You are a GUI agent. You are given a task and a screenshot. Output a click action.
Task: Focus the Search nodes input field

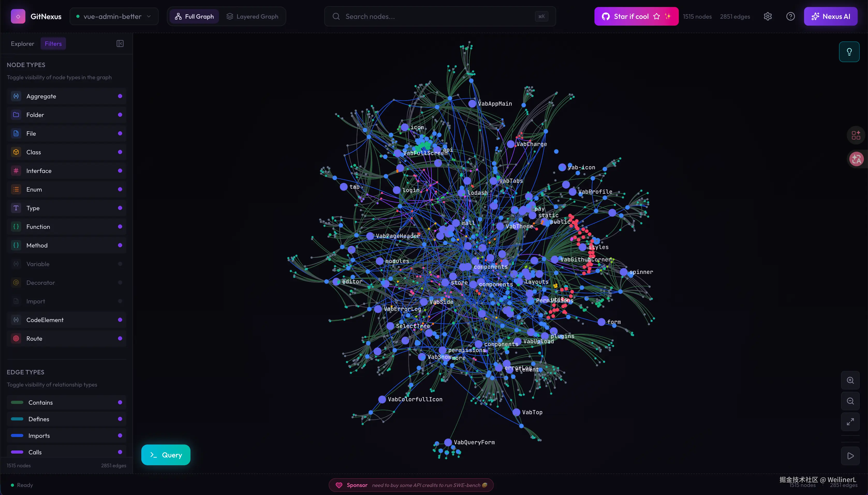[x=440, y=16]
